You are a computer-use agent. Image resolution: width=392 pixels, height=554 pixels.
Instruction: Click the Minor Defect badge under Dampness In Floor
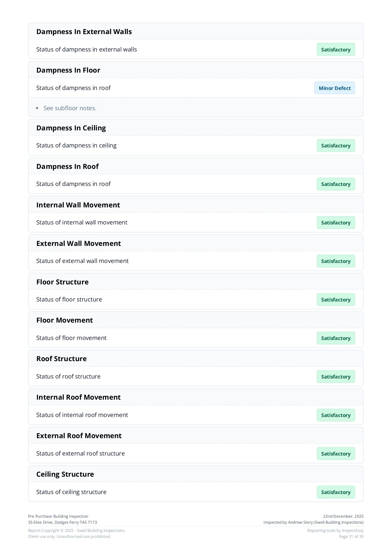pyautogui.click(x=335, y=88)
